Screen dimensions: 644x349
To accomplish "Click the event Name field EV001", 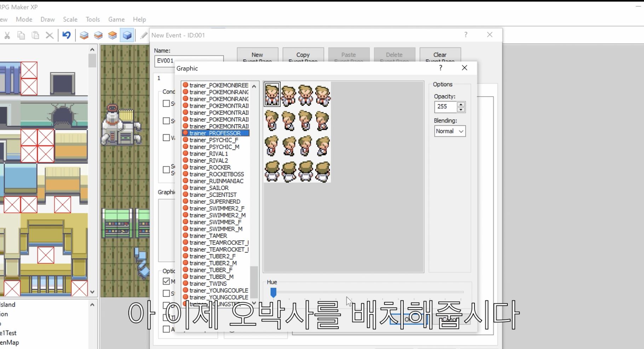I will [x=189, y=61].
